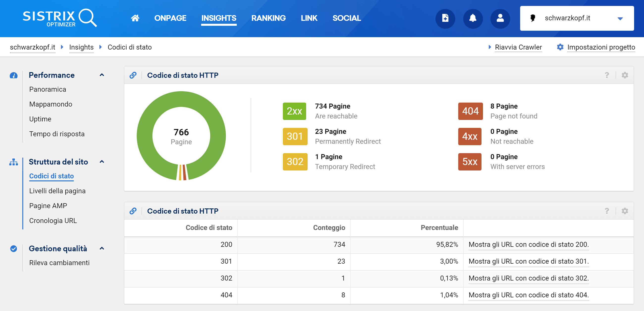Click the green 2xx status badge

tap(294, 111)
